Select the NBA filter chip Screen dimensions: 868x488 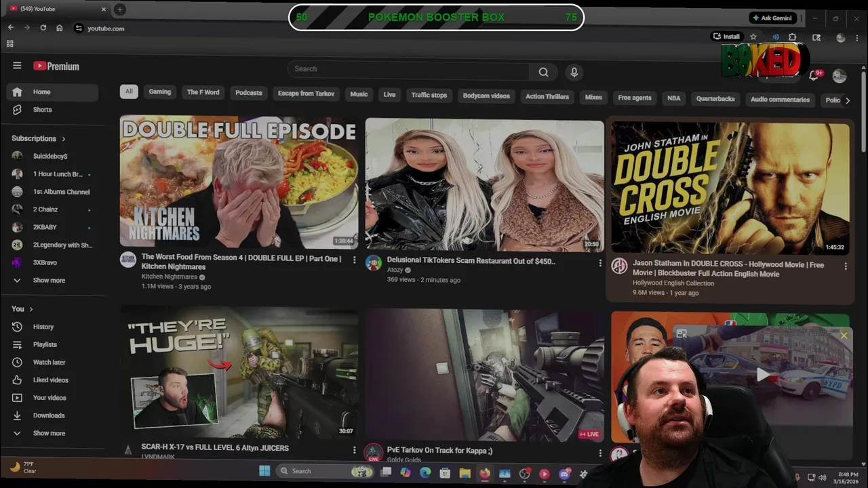pyautogui.click(x=674, y=98)
